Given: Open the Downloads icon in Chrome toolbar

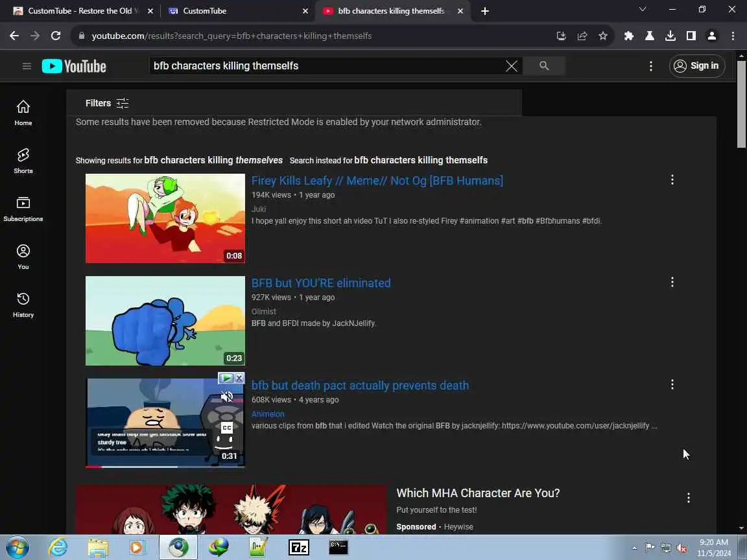Looking at the screenshot, I should pyautogui.click(x=670, y=36).
